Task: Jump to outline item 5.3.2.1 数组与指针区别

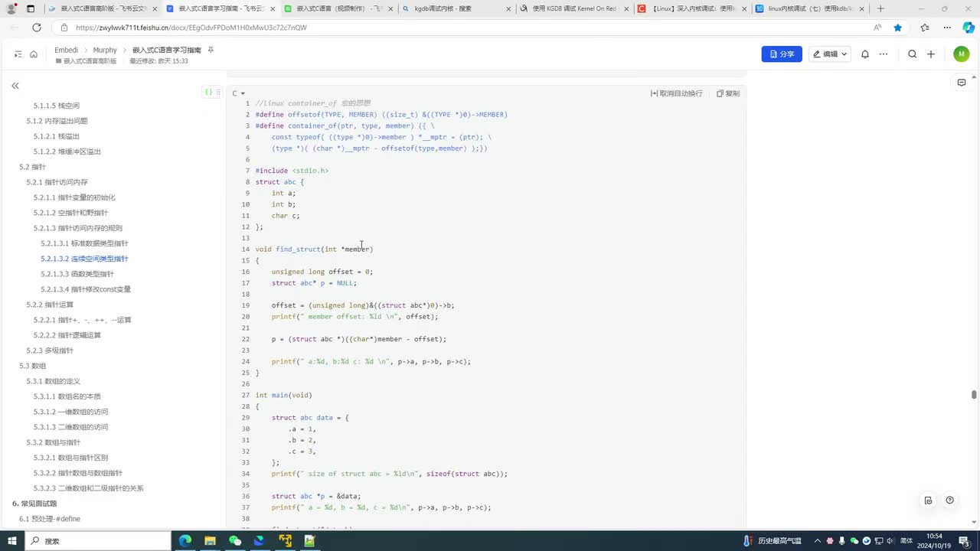Action: click(x=70, y=458)
